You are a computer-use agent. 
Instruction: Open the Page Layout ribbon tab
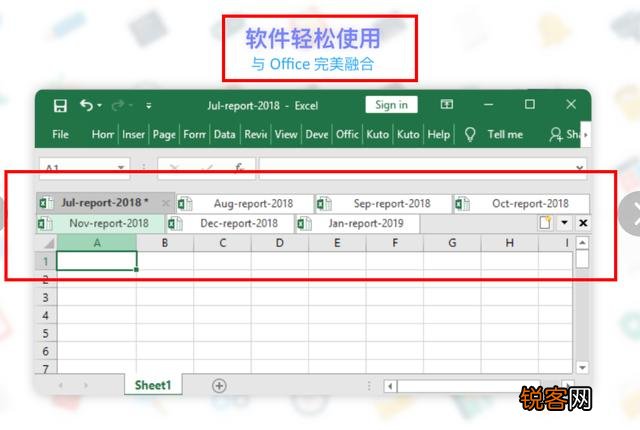click(x=164, y=134)
